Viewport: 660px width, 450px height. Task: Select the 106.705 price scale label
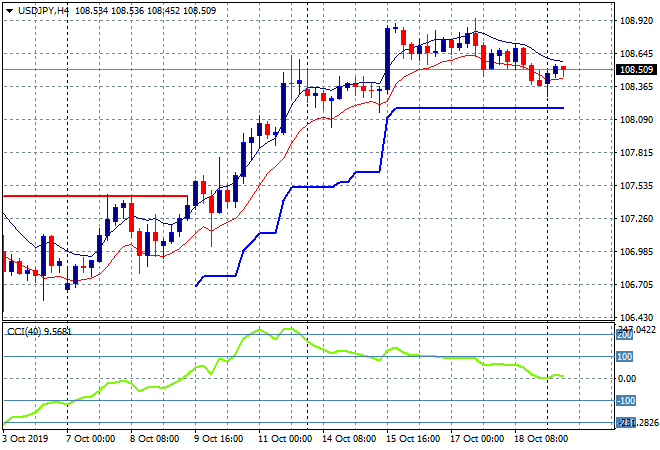pyautogui.click(x=636, y=285)
